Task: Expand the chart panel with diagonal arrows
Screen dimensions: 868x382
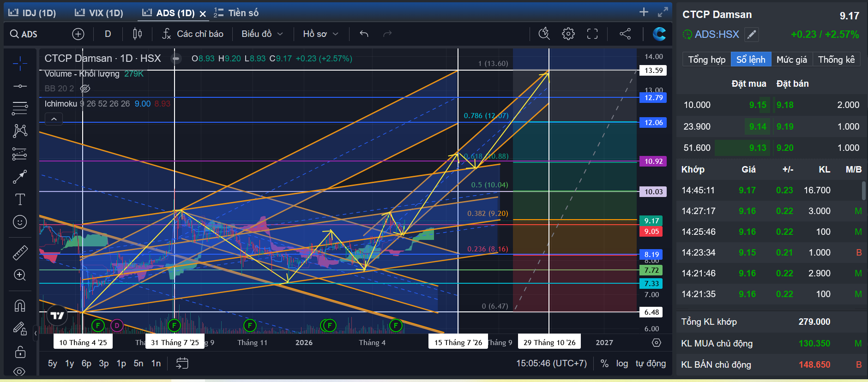Action: pyautogui.click(x=663, y=12)
